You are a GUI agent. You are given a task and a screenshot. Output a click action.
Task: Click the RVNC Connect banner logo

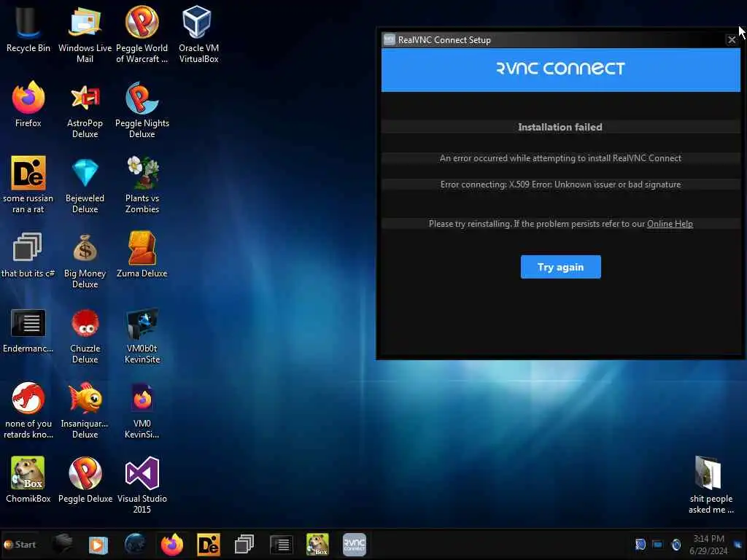(x=560, y=69)
